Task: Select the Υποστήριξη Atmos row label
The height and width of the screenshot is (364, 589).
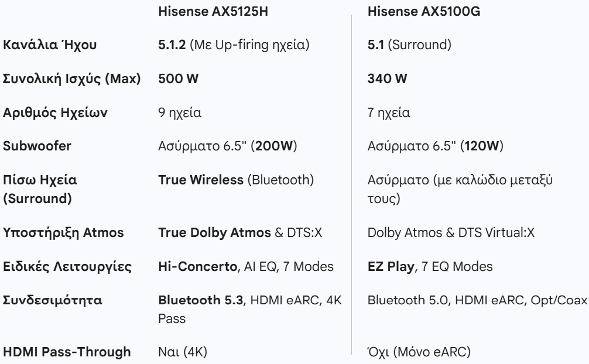Action: click(x=63, y=232)
